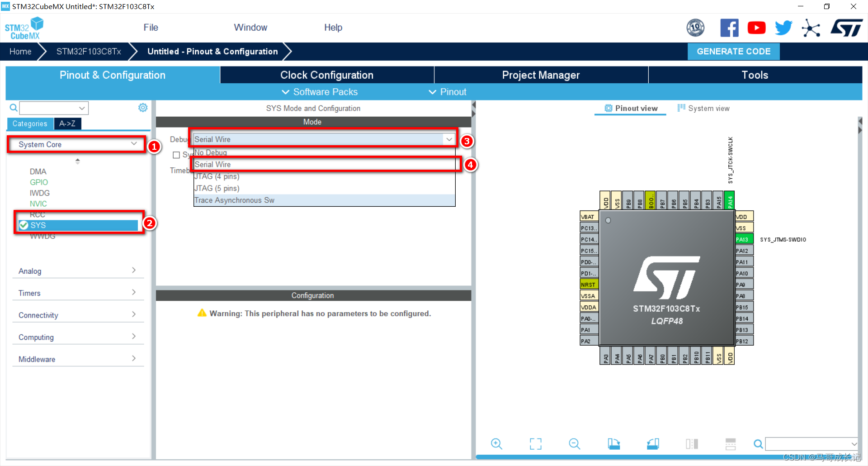Click the green PA13 pin on chip

point(745,239)
